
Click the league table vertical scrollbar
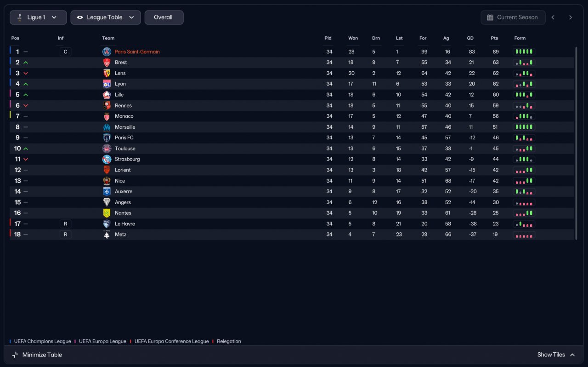pos(576,143)
